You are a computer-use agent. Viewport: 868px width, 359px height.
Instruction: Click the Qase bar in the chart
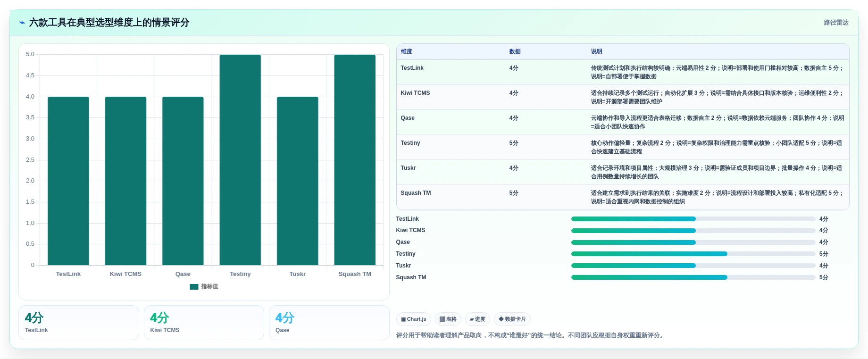click(x=183, y=181)
